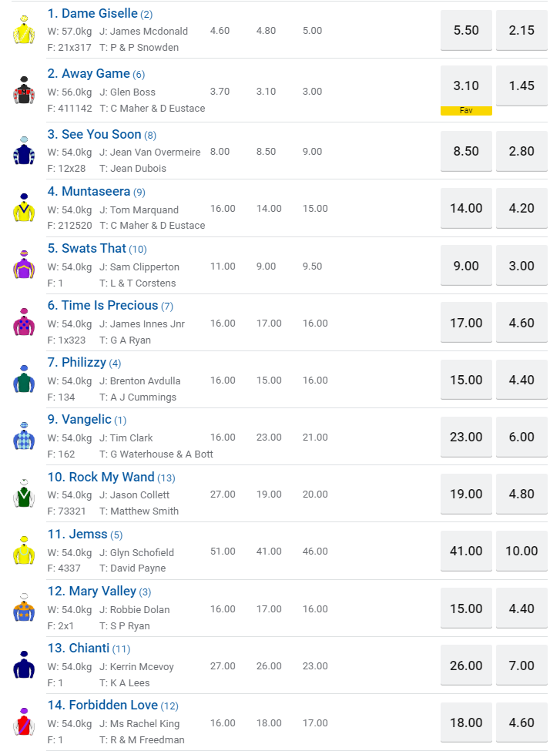Click the yellow Fav favourite badge

click(x=466, y=111)
